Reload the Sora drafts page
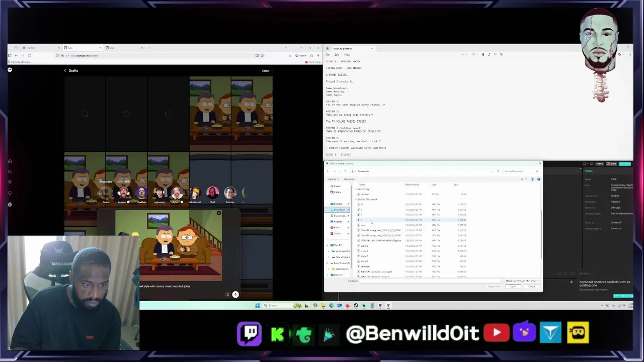 click(29, 55)
